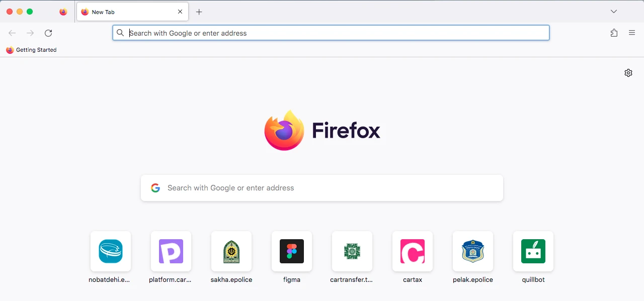The image size is (644, 301).
Task: Expand the list all tabs chevron
Action: tap(614, 12)
